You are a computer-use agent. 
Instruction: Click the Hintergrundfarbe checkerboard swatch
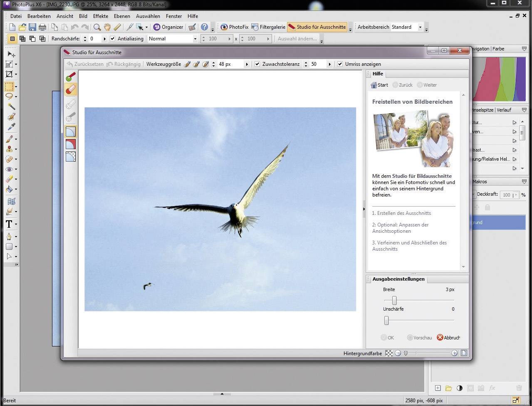pos(388,353)
